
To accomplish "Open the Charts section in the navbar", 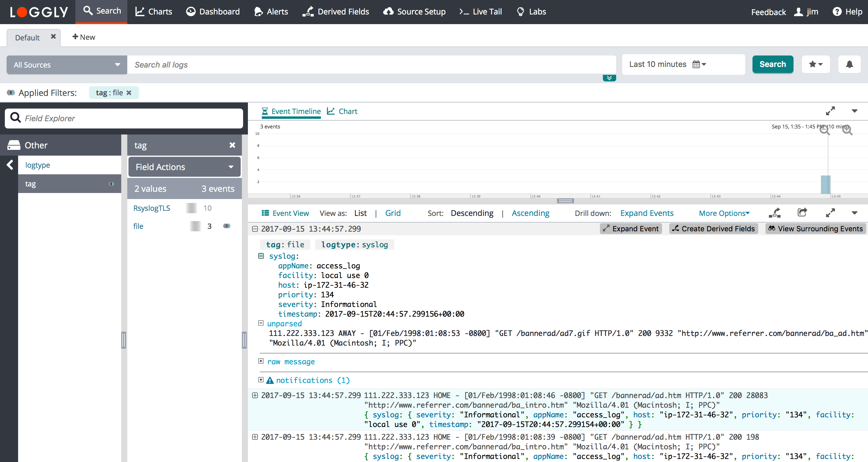I will [x=153, y=11].
